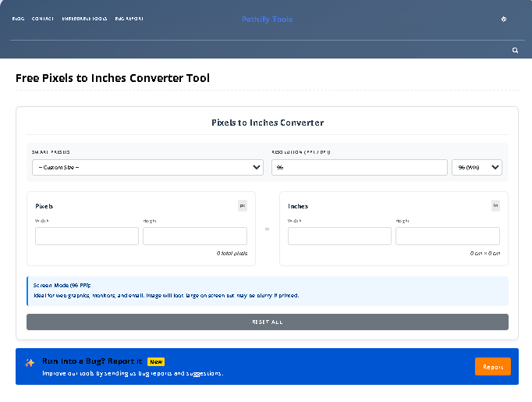Click the orange Report button

493,366
